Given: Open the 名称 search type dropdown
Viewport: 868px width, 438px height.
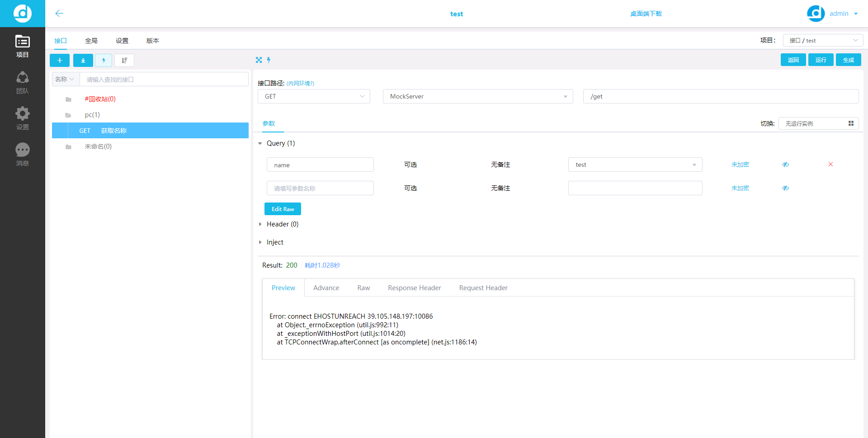Looking at the screenshot, I should click(66, 79).
